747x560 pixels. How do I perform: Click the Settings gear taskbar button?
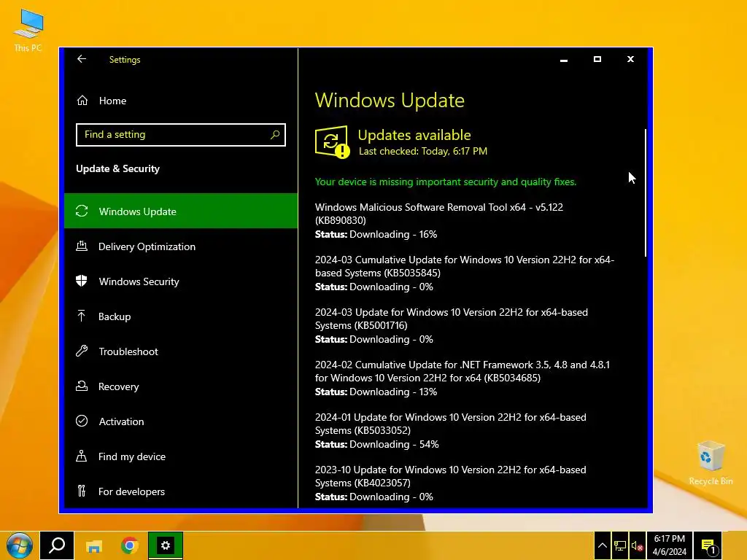166,545
